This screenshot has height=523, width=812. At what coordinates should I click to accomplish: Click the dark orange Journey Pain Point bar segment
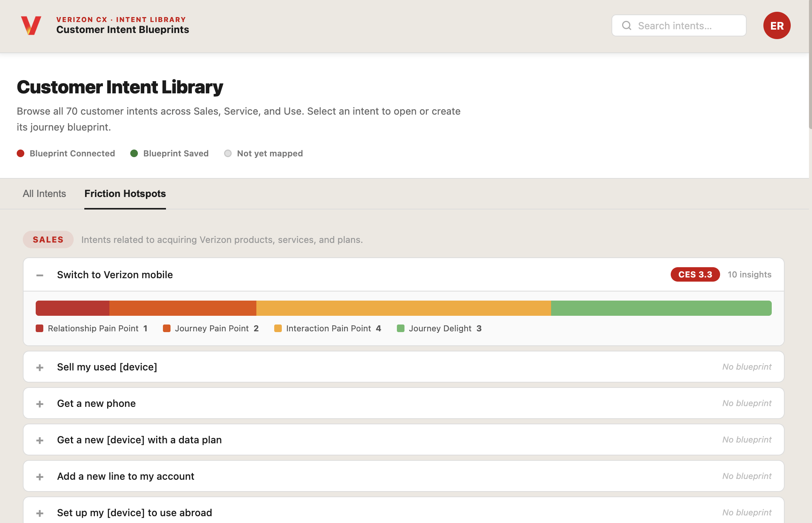(183, 308)
